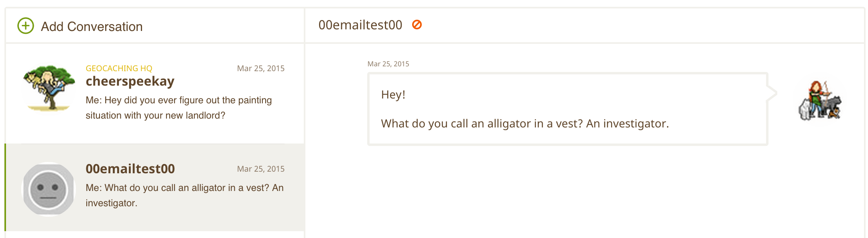This screenshot has height=238, width=868.
Task: Start a new chat via Add Conversation
Action: tap(91, 27)
